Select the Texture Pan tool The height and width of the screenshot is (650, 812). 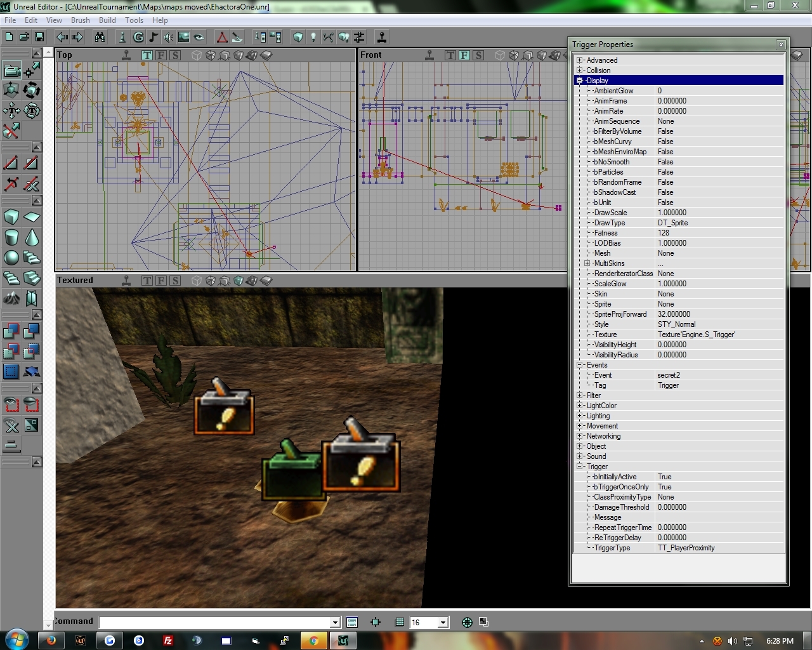coord(11,110)
